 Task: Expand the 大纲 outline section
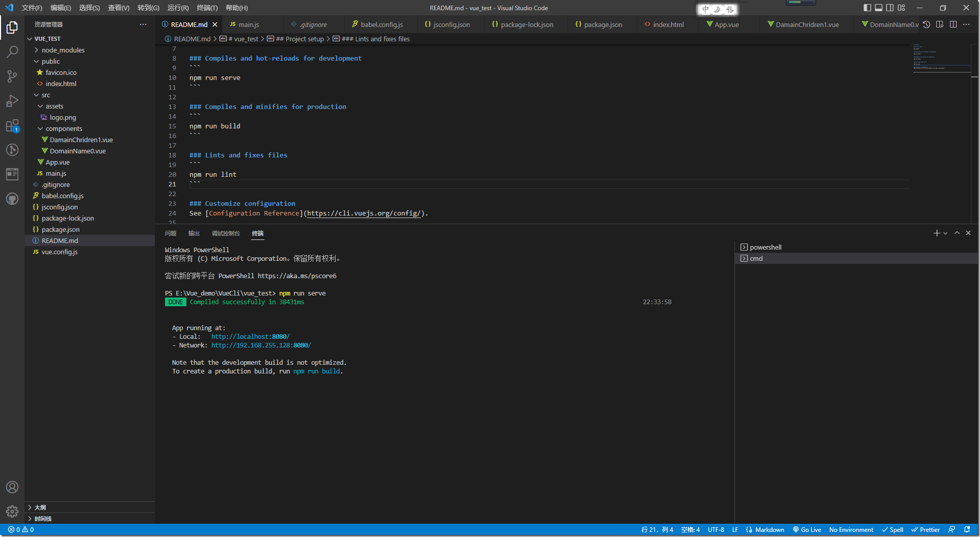click(90, 507)
